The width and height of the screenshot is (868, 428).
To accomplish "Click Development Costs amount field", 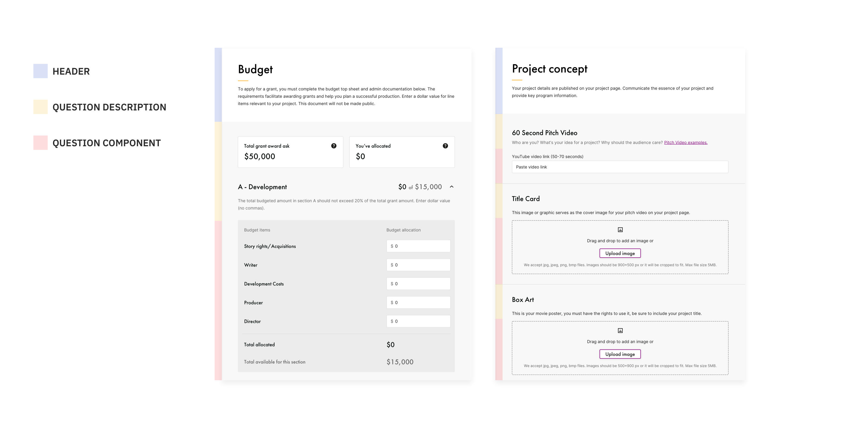I will (x=418, y=284).
